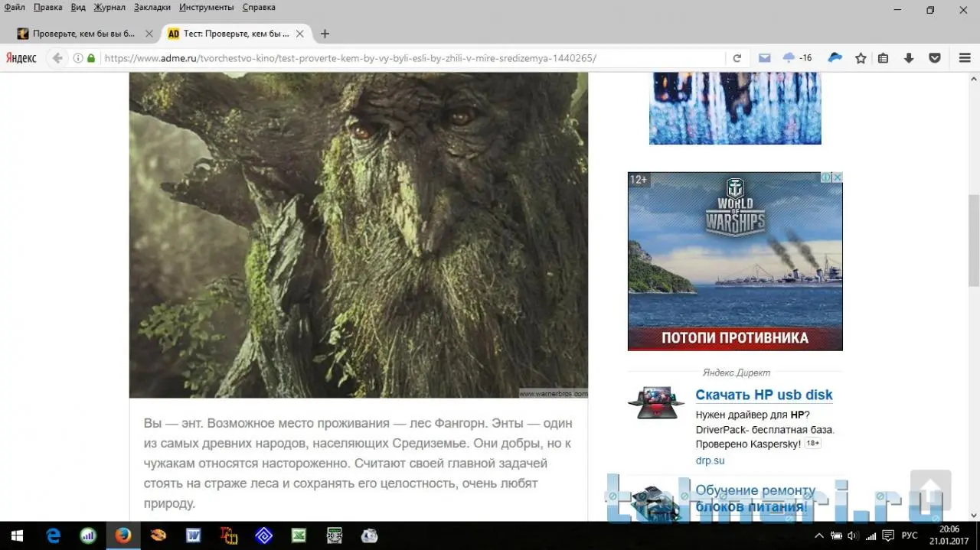Click the Treebeard ent result image

click(358, 235)
